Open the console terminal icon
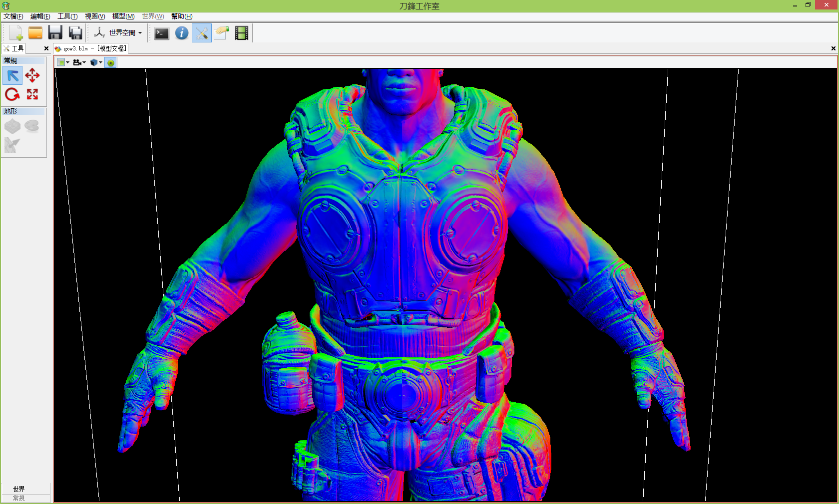Screen dimensions: 839x504 coord(161,33)
